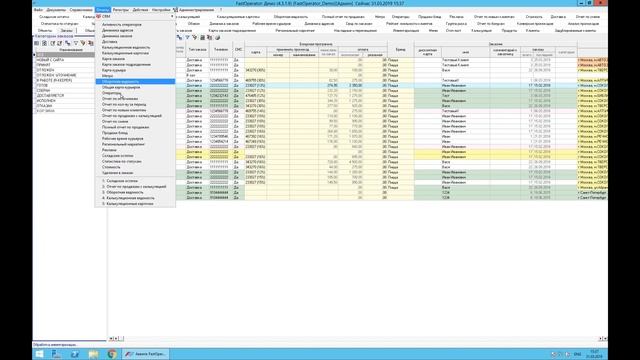Click horizontal scrollbar left arrow
Screen dimensions: 640x360
111,338
